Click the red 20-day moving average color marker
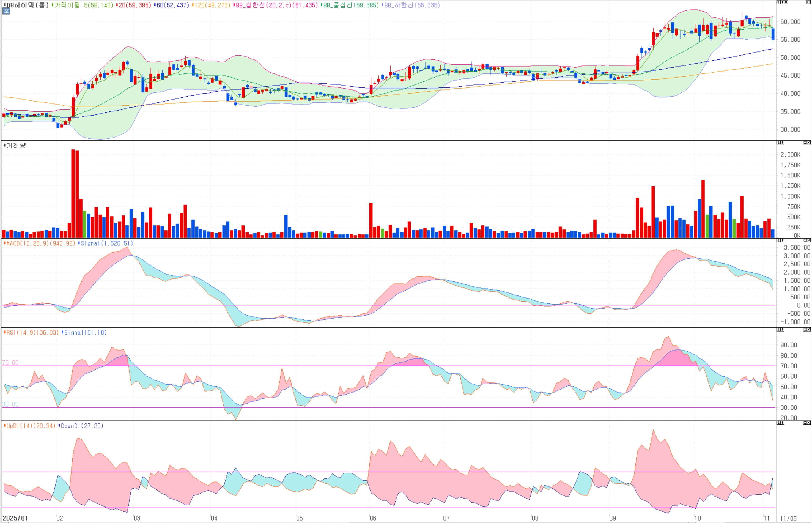 pos(117,5)
